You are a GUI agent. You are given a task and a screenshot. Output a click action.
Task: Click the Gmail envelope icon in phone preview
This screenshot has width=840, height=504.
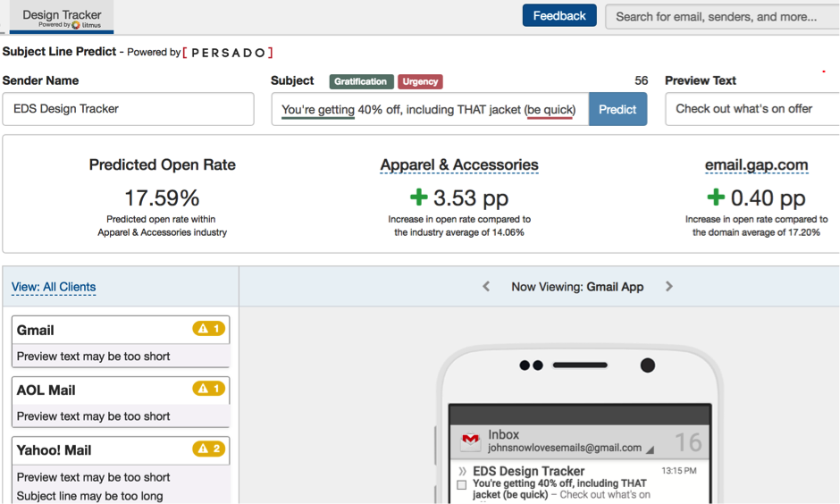pos(470,441)
